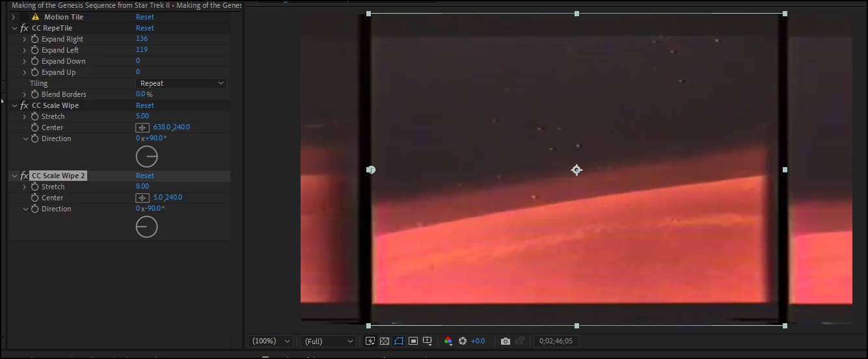Select the Motion Tile effect name
This screenshot has height=359, width=868.
coord(64,17)
